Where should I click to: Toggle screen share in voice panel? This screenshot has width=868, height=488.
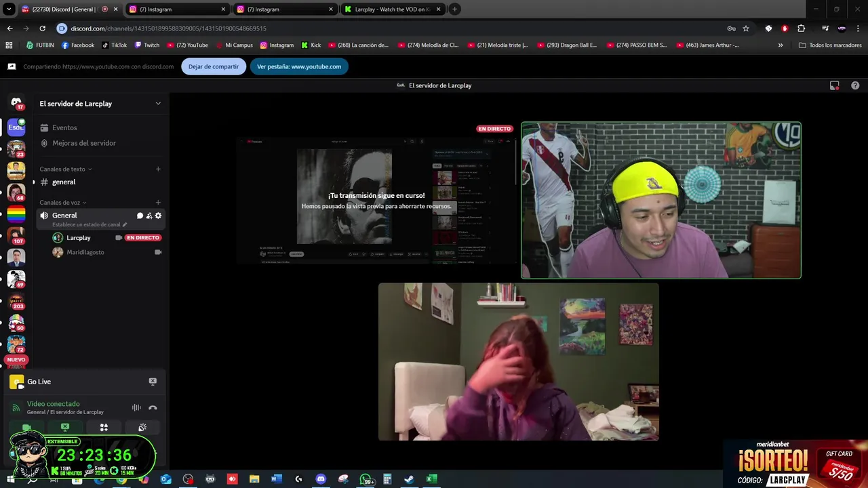tap(65, 428)
